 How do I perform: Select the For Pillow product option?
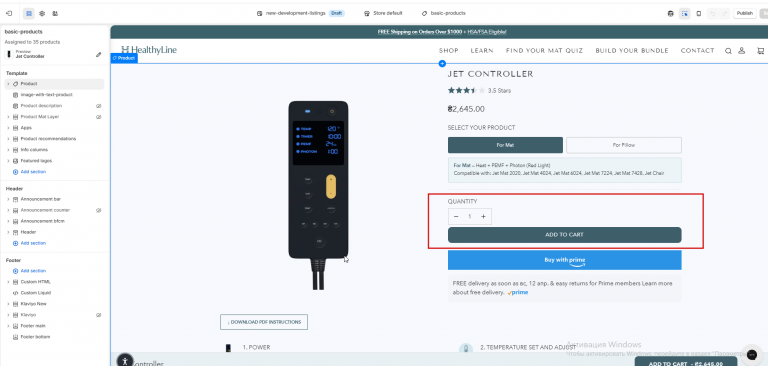[624, 145]
